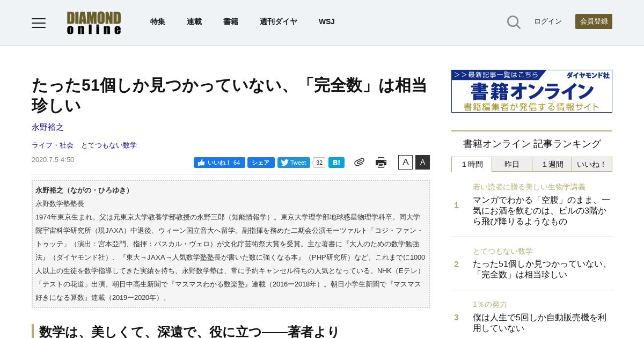Open the とてつもない数学 series link below author

109,145
